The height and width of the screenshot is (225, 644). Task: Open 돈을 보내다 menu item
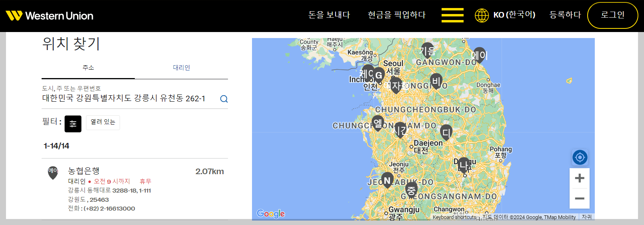pyautogui.click(x=329, y=15)
